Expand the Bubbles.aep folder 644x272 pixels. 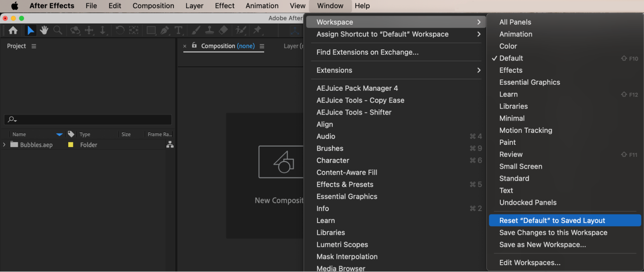click(x=4, y=145)
